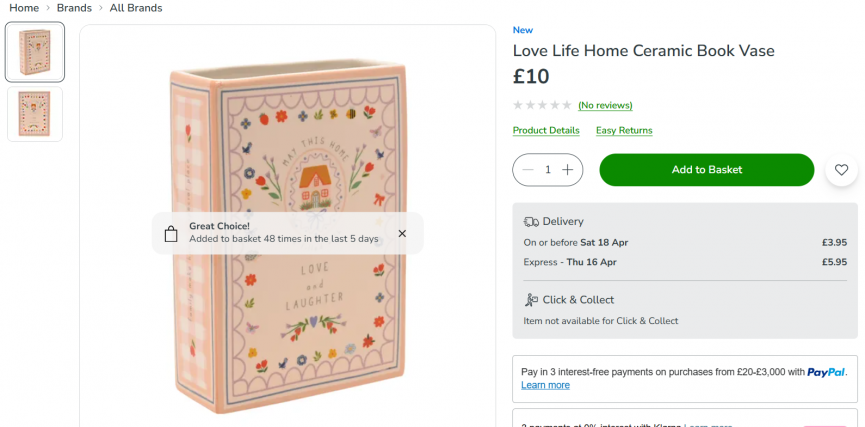Open the Easy Returns link
The image size is (865, 427).
pyautogui.click(x=624, y=130)
